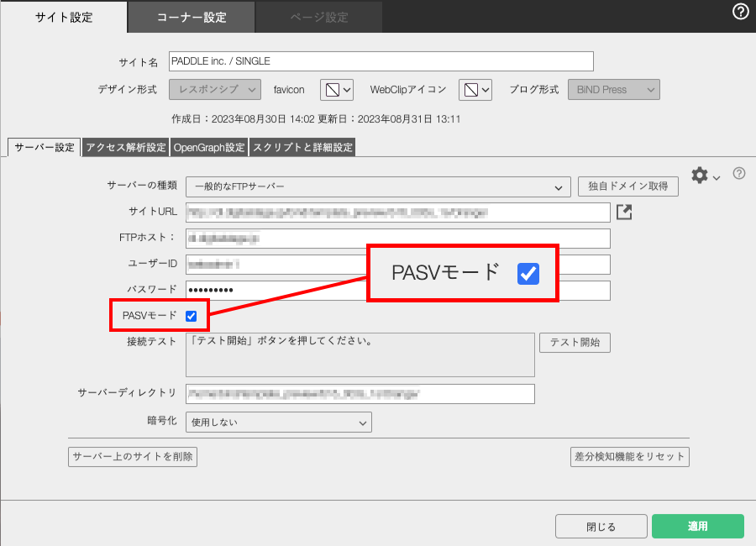756x546 pixels.
Task: Click the site name input field
Action: pos(381,61)
